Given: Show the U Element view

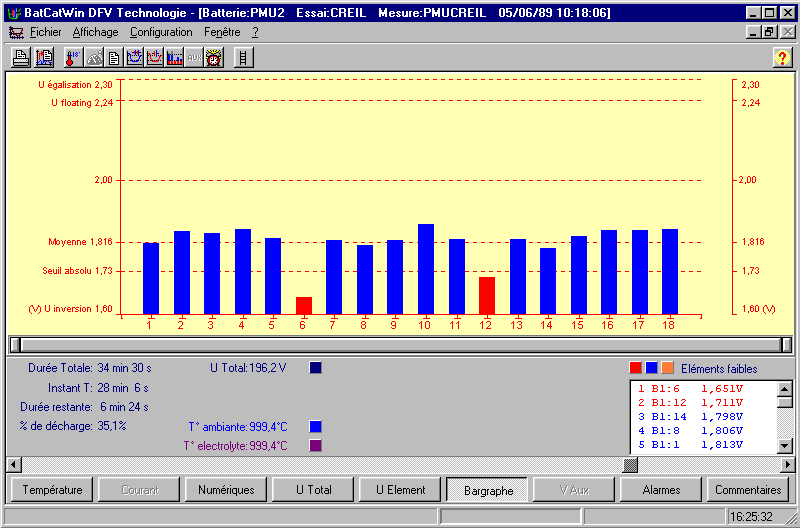Looking at the screenshot, I should pos(401,490).
